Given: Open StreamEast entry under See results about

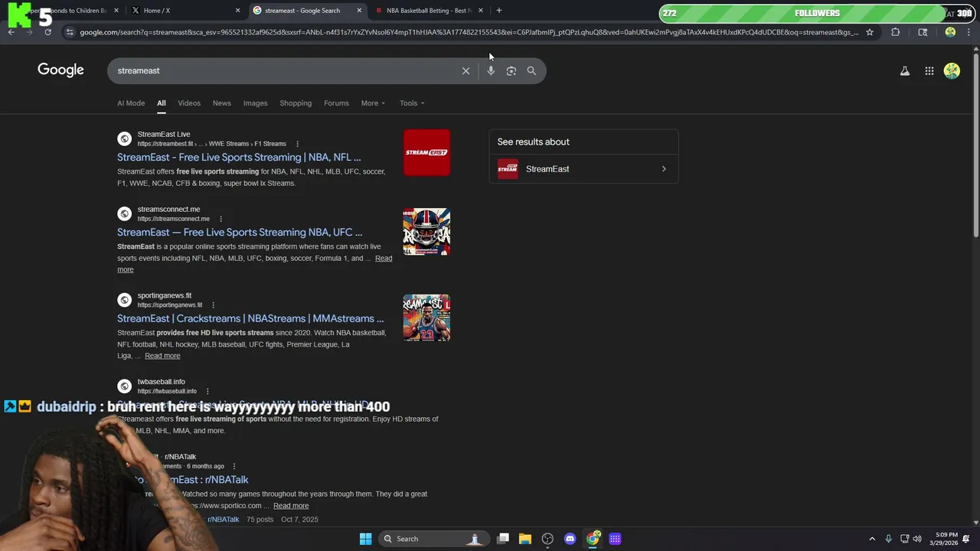Looking at the screenshot, I should pyautogui.click(x=583, y=169).
